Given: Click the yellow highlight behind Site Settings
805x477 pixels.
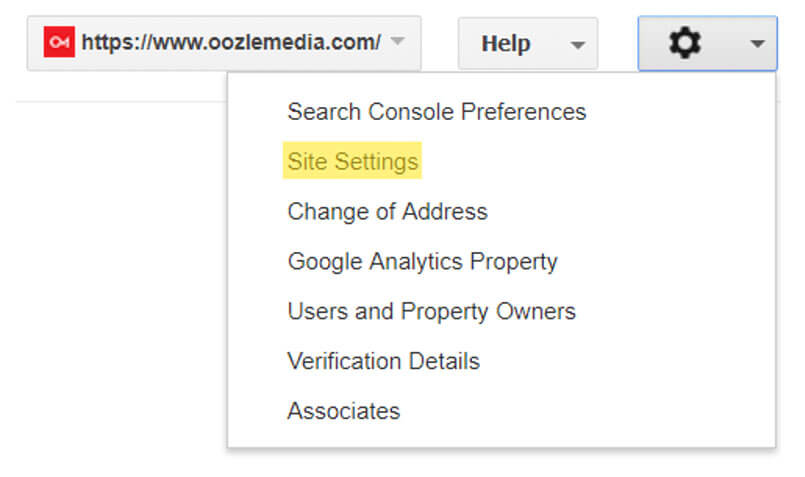Looking at the screenshot, I should pos(352,160).
